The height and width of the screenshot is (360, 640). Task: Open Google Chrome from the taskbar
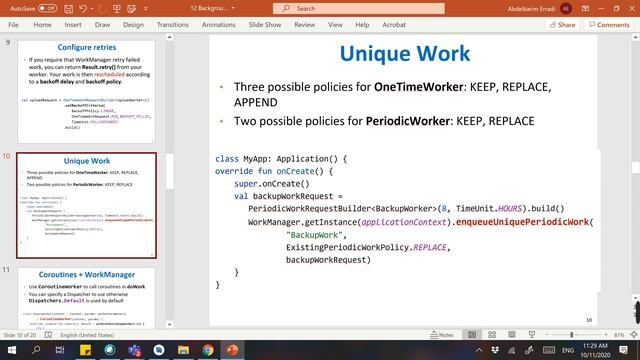click(208, 350)
